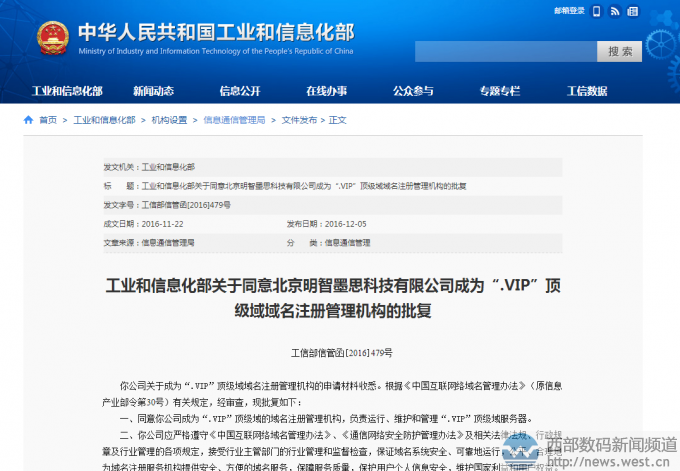Go to the 专题专栏 navigation item
This screenshot has width=680, height=471.
(x=500, y=91)
